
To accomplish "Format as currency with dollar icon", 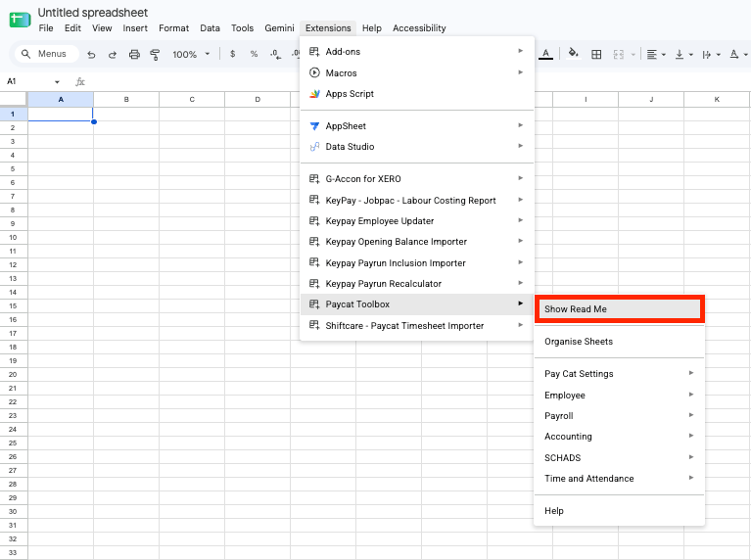I will pos(232,54).
